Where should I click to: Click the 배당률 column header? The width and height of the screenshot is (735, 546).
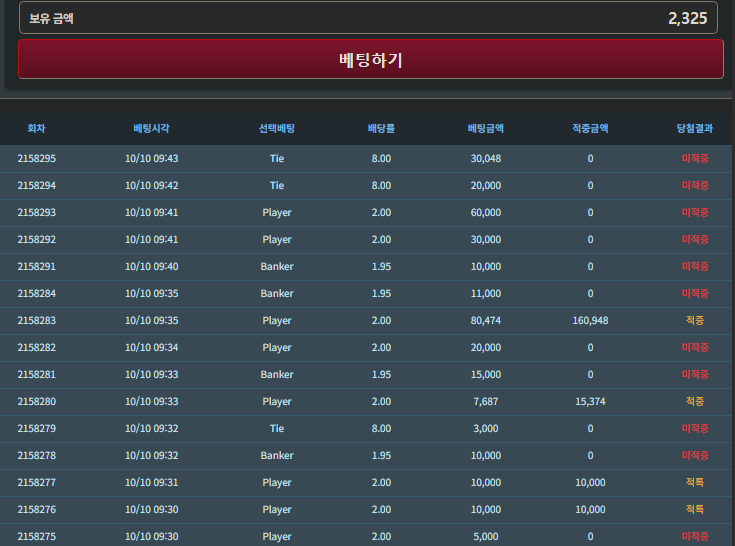[x=381, y=128]
